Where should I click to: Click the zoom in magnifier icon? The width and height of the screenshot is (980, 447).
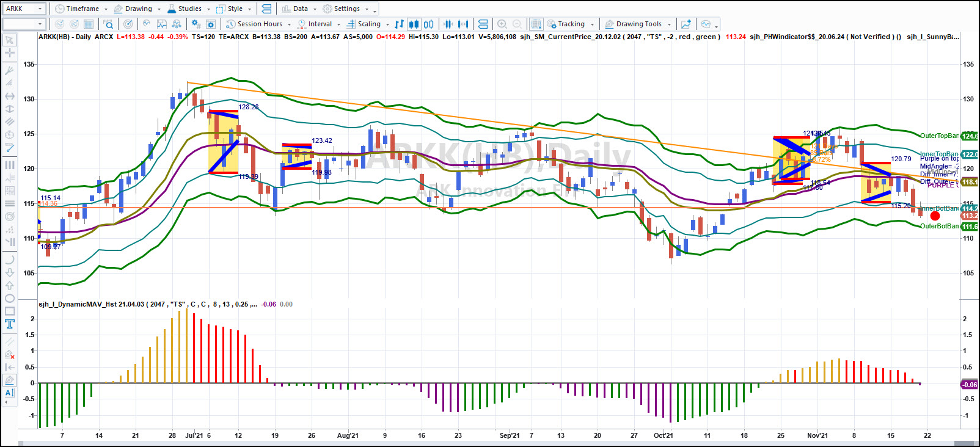[502, 24]
